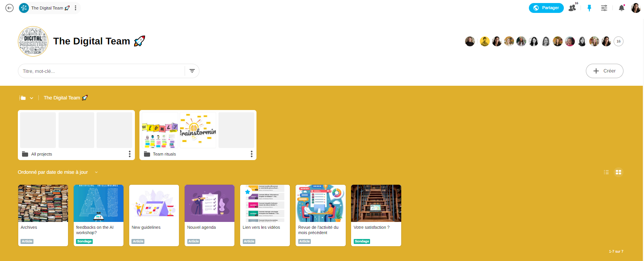Open the settings sliders icon
644x261 pixels.
604,8
